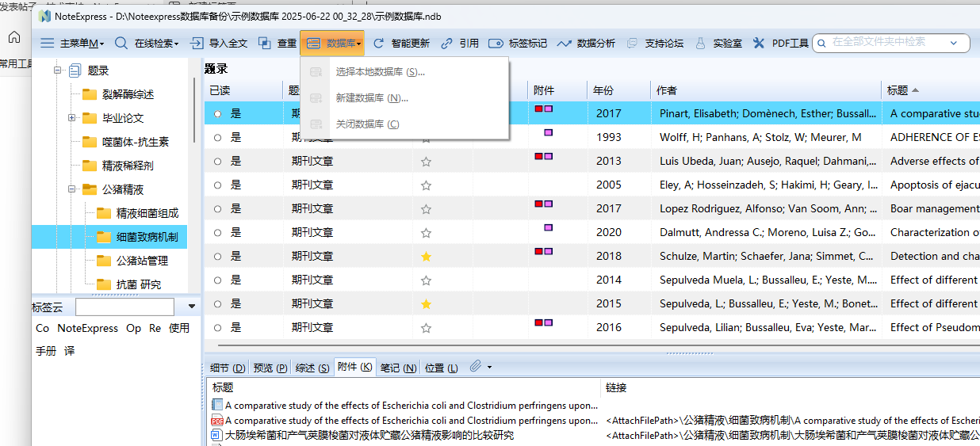This screenshot has height=446, width=980.
Task: Collapse the 数据库 toolbar dropdown
Action: point(332,44)
